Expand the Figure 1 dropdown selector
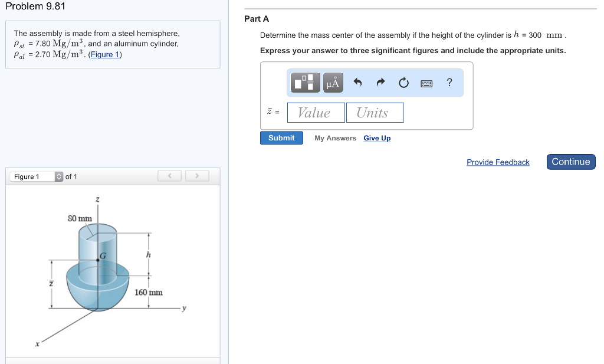The image size is (604, 364). click(x=58, y=176)
